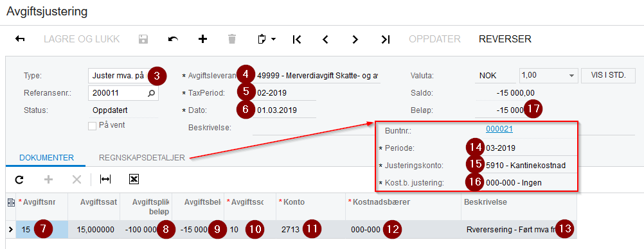The image size is (644, 249).
Task: Open batch number 000021 link
Action: pyautogui.click(x=499, y=129)
